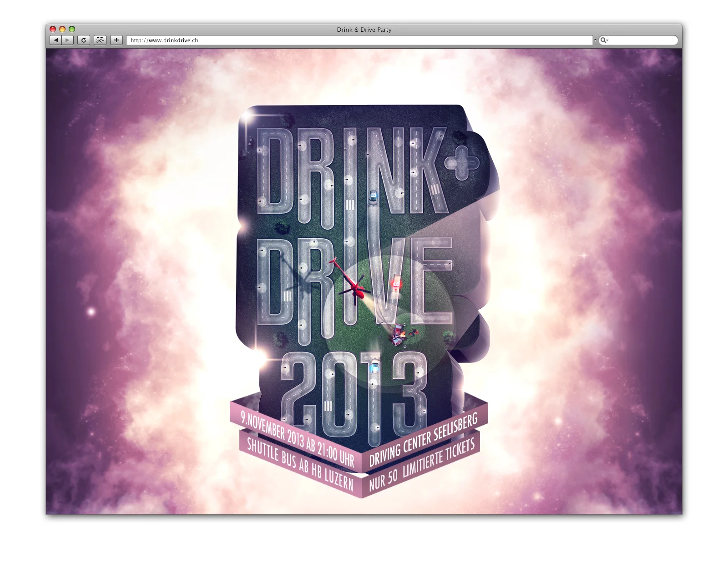This screenshot has width=728, height=568.
Task: Select the address bar URL text
Action: [165, 40]
